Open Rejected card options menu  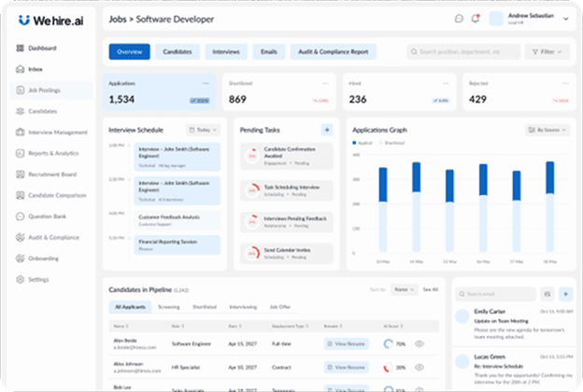(565, 83)
